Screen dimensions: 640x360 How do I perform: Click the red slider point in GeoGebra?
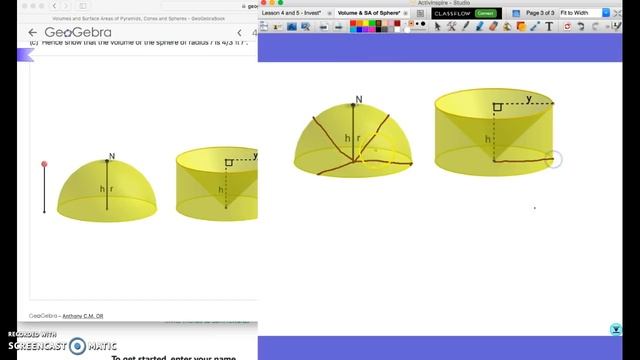coord(44,164)
